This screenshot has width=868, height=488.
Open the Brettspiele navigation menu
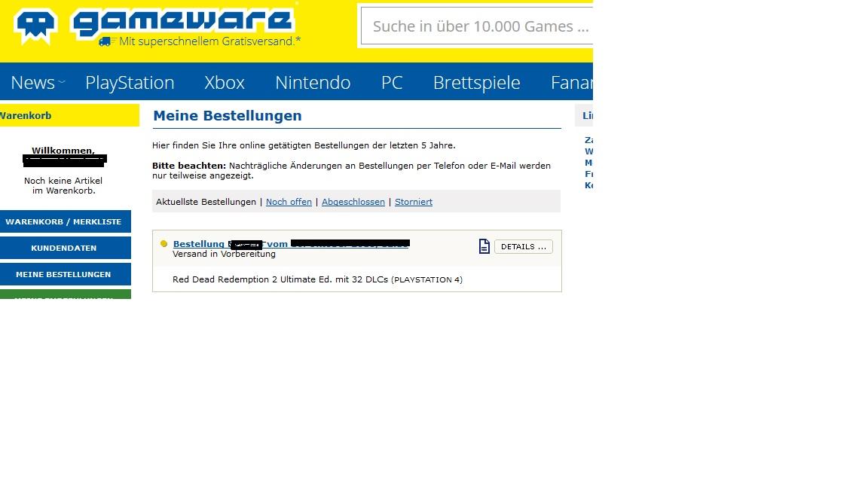(477, 82)
